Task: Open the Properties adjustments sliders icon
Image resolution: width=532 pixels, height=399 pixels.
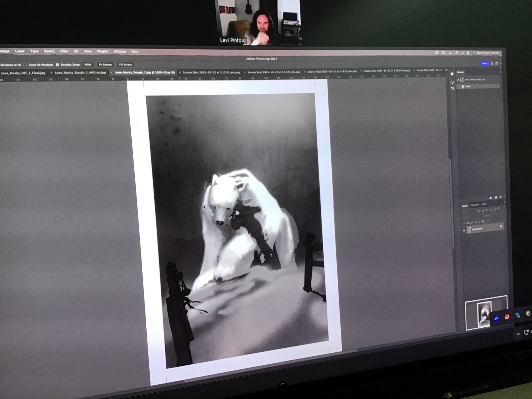Action: click(x=453, y=88)
